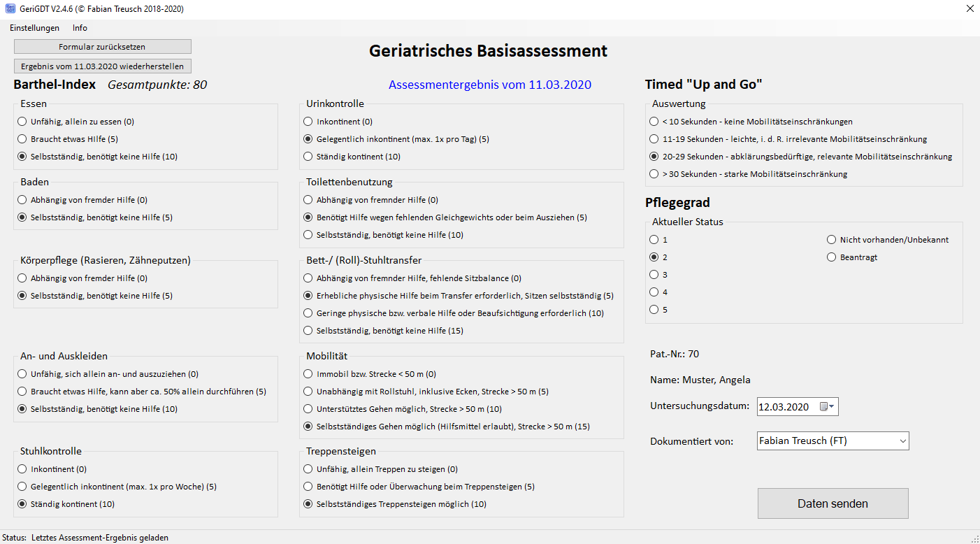
Task: Close the GeriGDT window
Action: pyautogui.click(x=970, y=9)
